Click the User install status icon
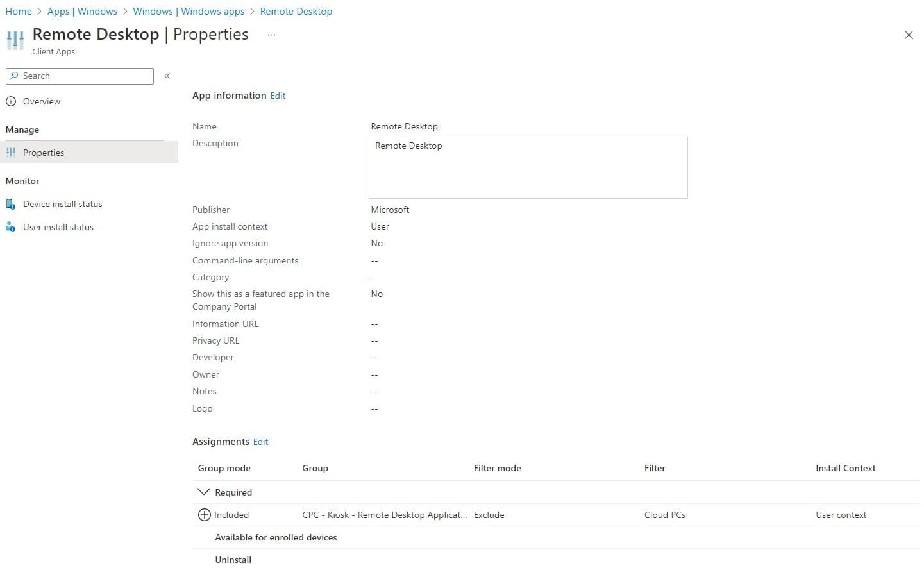This screenshot has width=924, height=568. pyautogui.click(x=11, y=227)
